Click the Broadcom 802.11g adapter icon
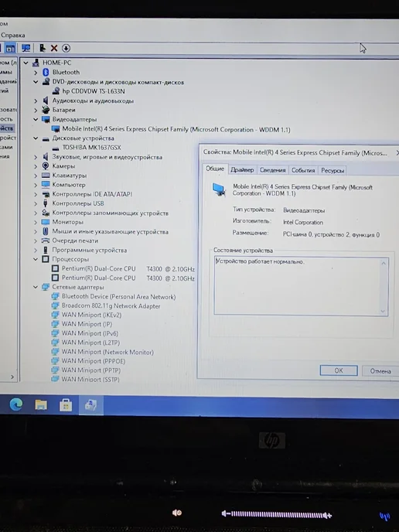Viewport: 399px width, 532px height. 55,305
